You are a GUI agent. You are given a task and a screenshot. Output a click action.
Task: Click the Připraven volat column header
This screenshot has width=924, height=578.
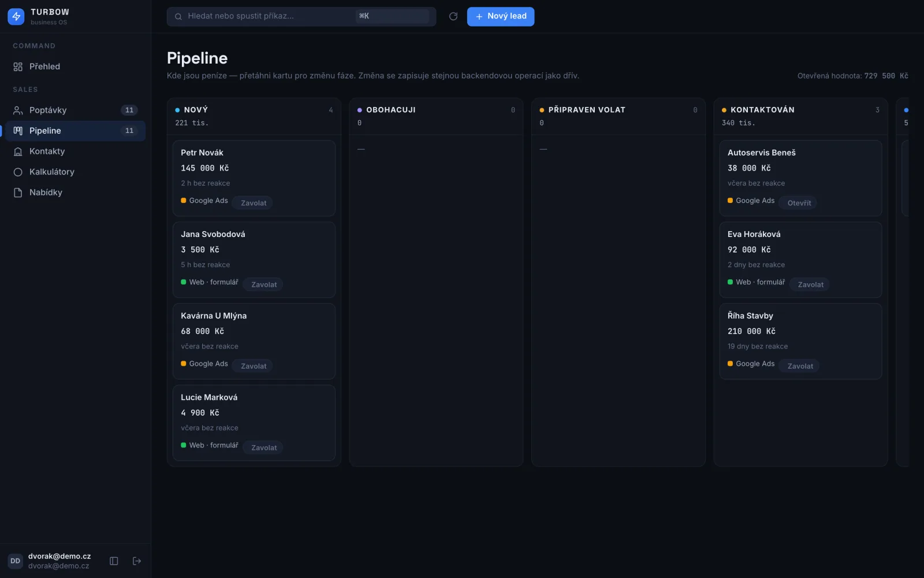point(619,116)
